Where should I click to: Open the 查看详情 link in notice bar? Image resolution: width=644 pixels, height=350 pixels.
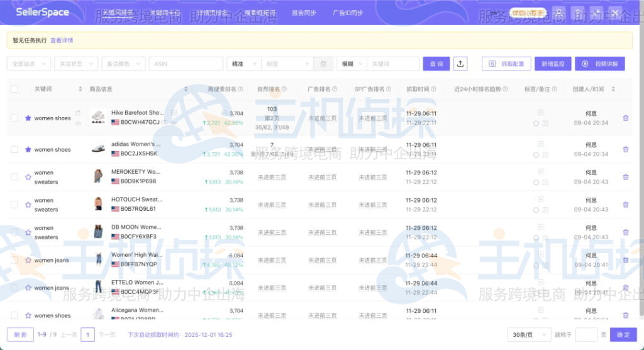[x=62, y=40]
